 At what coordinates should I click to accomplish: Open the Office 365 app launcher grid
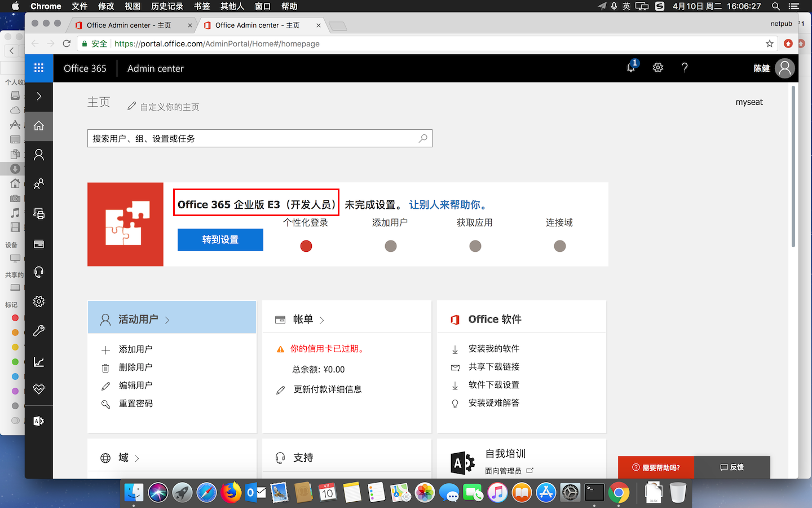point(39,68)
